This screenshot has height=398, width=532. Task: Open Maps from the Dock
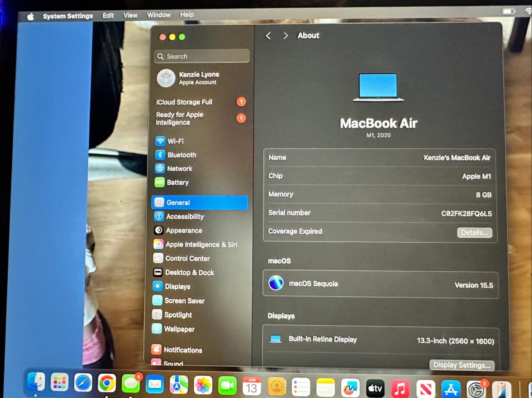179,385
